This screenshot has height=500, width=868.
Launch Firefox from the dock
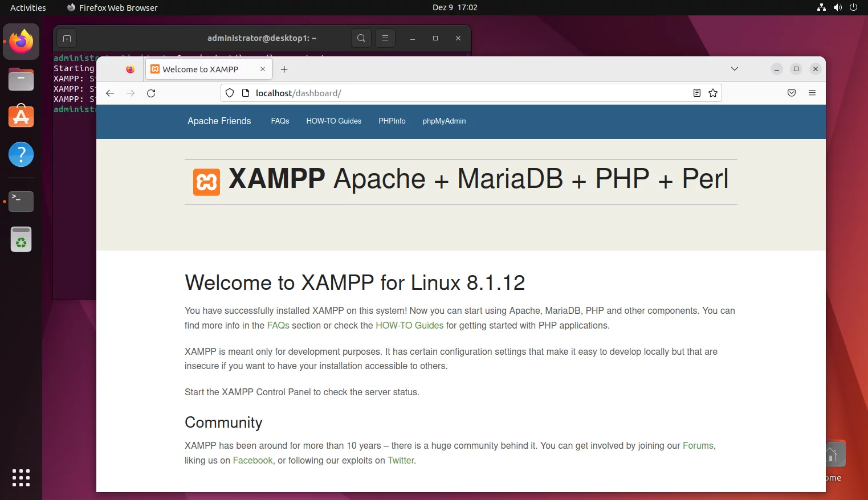pyautogui.click(x=21, y=42)
